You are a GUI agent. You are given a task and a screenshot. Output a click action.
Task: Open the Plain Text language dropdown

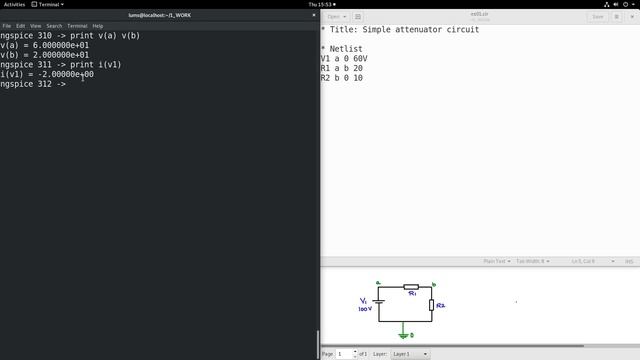click(497, 261)
